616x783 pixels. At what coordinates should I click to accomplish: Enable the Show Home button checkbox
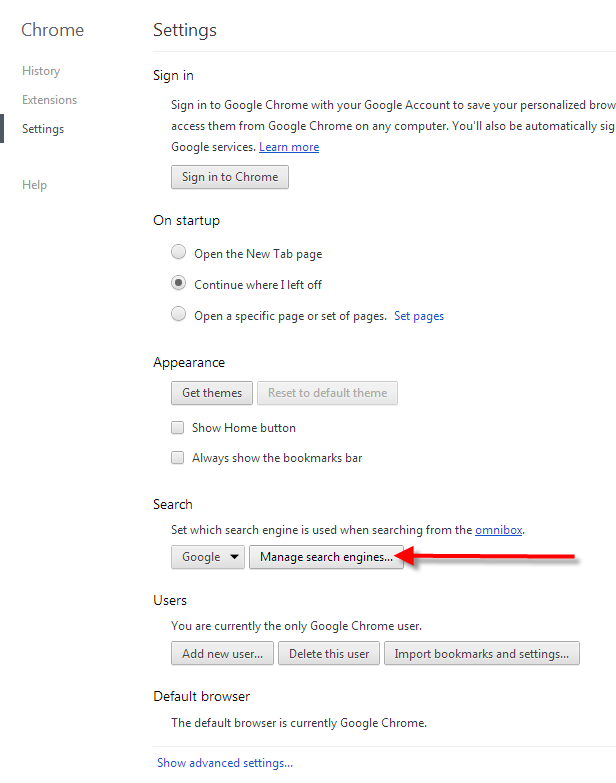[177, 428]
